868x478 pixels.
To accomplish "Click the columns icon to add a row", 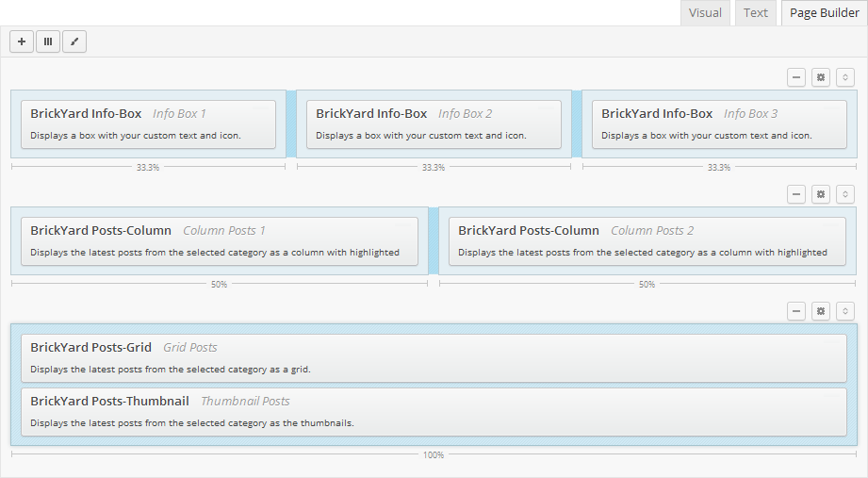I will point(48,41).
